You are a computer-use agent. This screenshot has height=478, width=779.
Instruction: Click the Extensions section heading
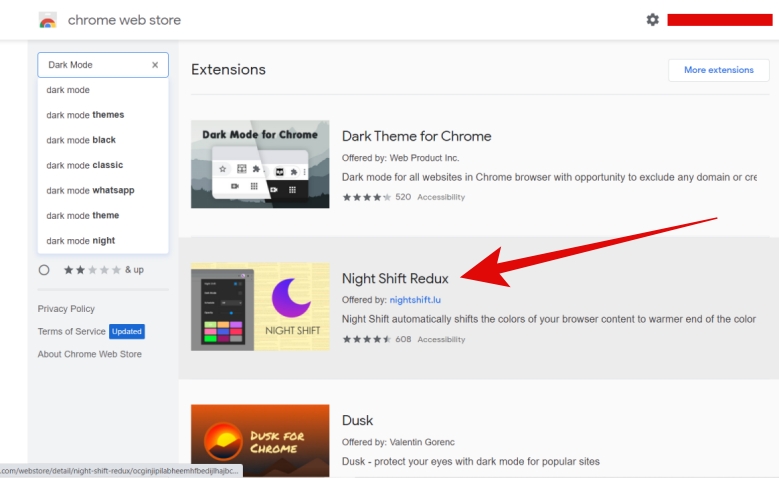pyautogui.click(x=229, y=70)
